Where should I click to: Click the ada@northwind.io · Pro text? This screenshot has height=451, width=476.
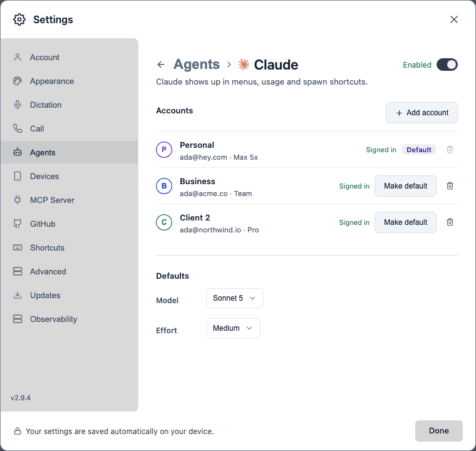pos(219,230)
